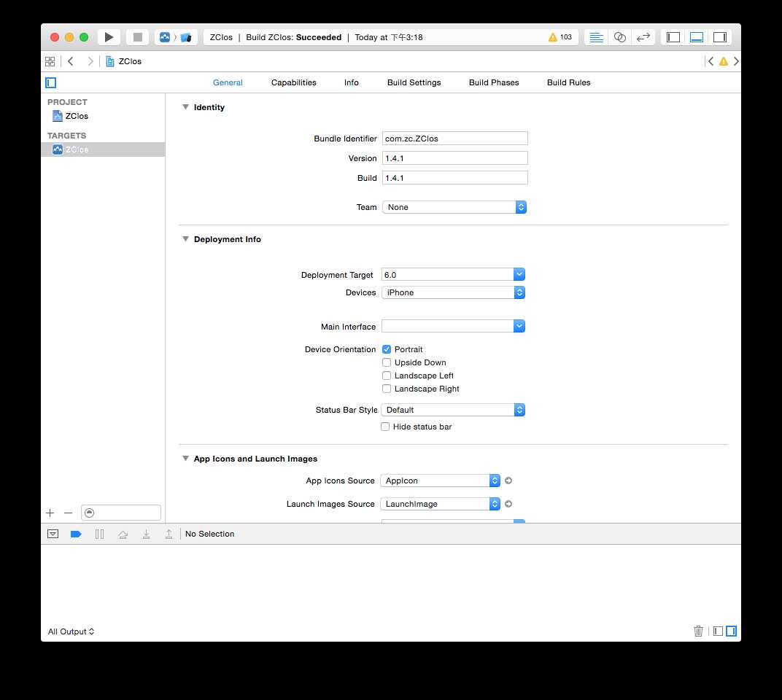
Task: Open the Devices dropdown
Action: (x=453, y=292)
